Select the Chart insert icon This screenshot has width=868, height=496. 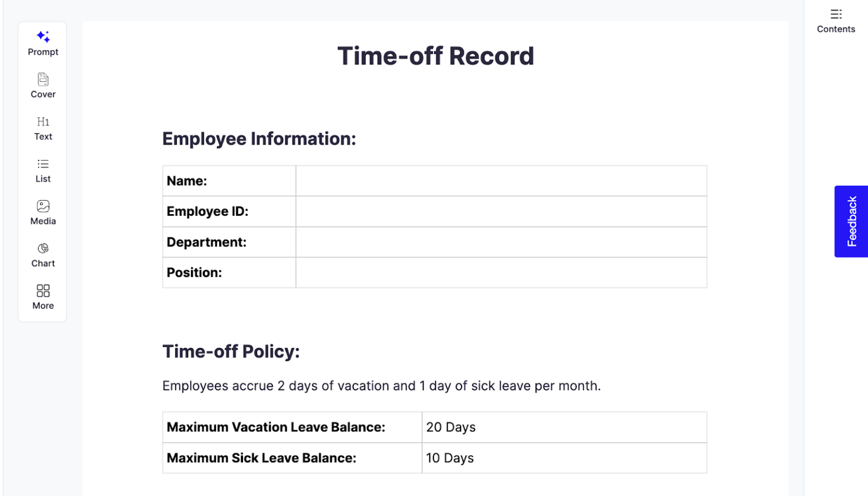pyautogui.click(x=42, y=254)
